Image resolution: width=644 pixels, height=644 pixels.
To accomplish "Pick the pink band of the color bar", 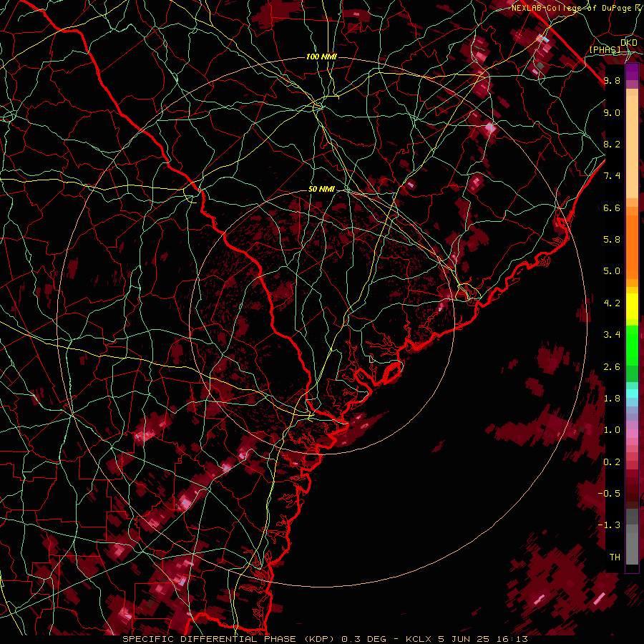I will (x=632, y=434).
